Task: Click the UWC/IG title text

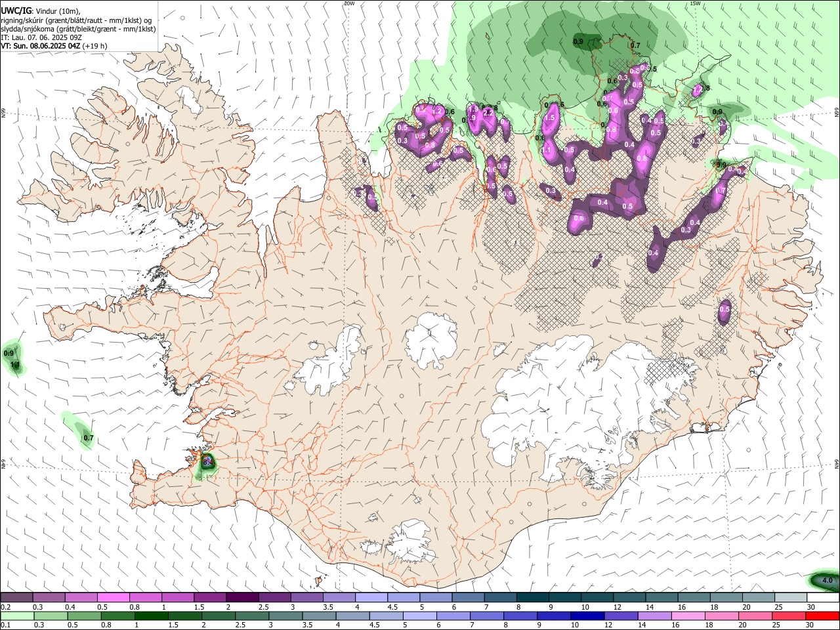Action: pos(16,10)
